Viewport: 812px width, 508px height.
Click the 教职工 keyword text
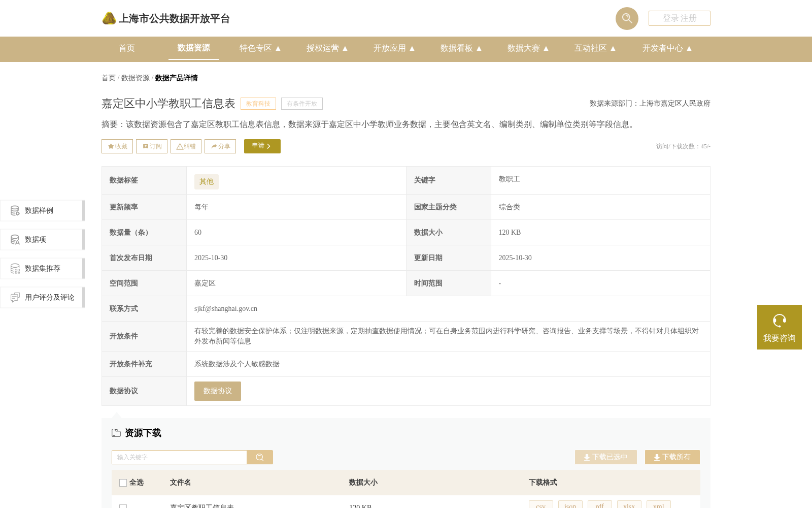(509, 179)
